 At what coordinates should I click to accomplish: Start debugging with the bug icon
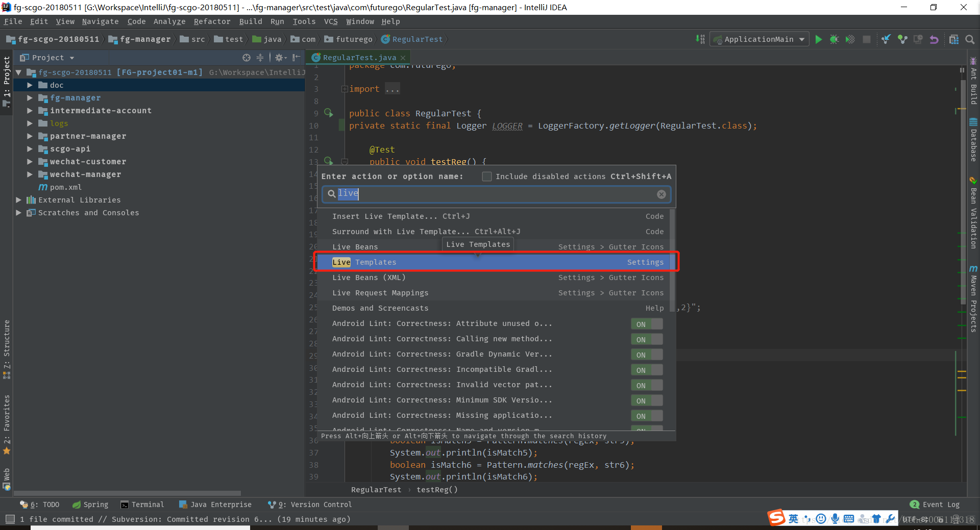click(x=834, y=39)
